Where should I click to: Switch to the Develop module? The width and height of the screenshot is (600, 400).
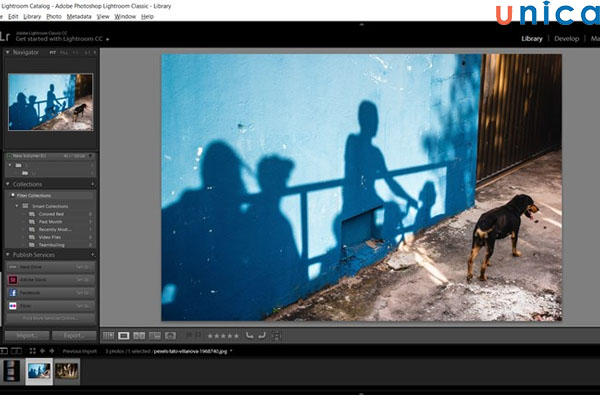point(565,39)
